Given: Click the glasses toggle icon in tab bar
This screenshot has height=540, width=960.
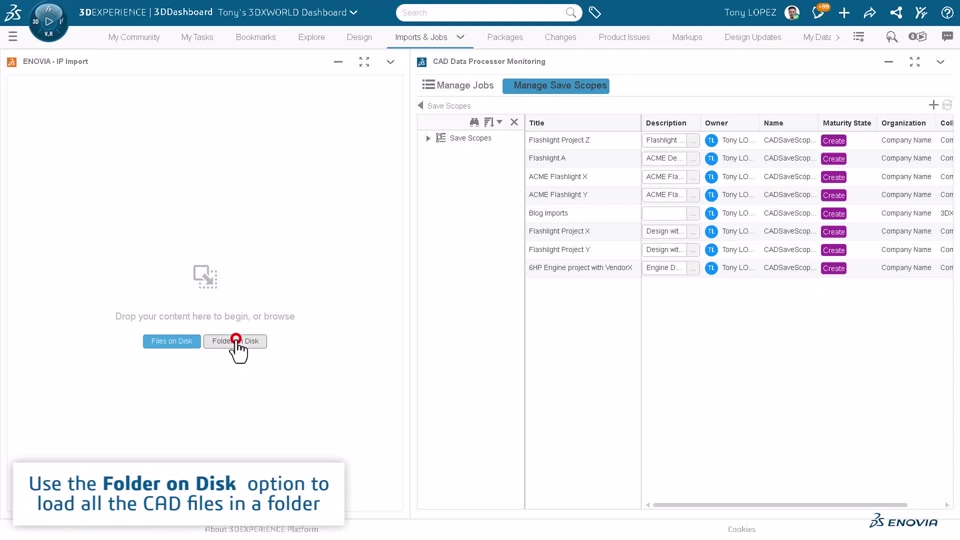Looking at the screenshot, I should 917,37.
